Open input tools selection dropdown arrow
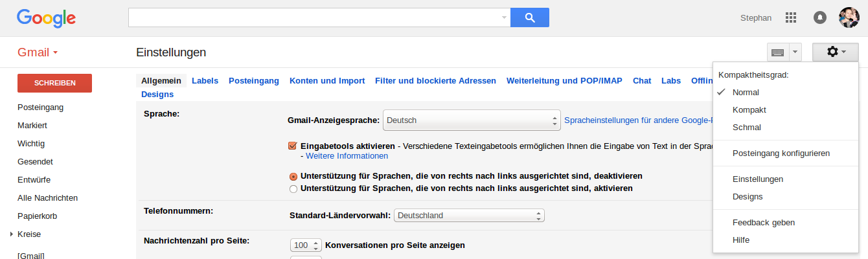This screenshot has width=868, height=259. pos(795,52)
